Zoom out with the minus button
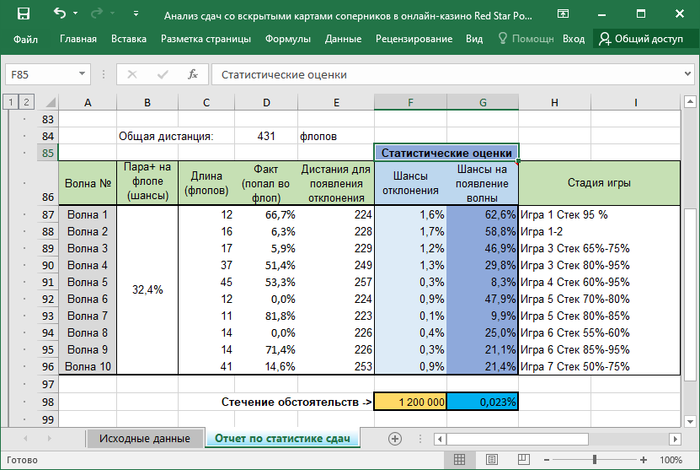The width and height of the screenshot is (700, 470). (x=546, y=460)
